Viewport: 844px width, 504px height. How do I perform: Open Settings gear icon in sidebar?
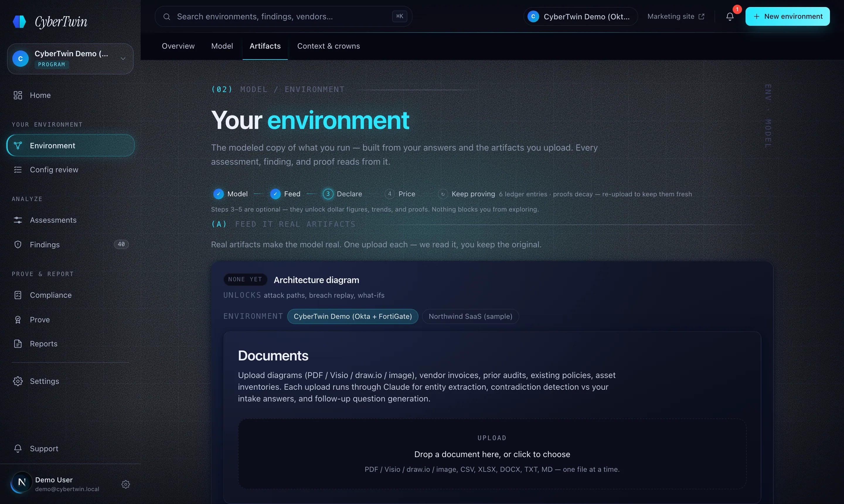point(18,381)
